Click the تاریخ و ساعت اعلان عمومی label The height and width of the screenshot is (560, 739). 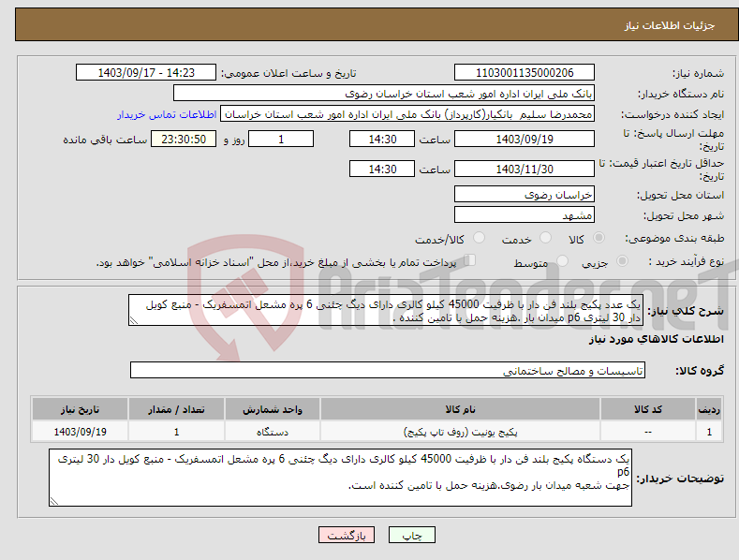(288, 74)
